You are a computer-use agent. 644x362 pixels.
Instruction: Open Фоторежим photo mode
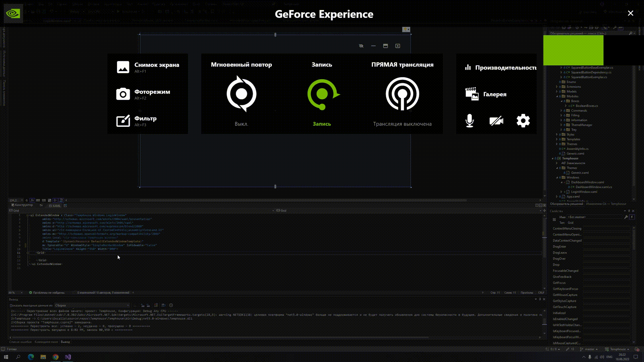(x=143, y=94)
